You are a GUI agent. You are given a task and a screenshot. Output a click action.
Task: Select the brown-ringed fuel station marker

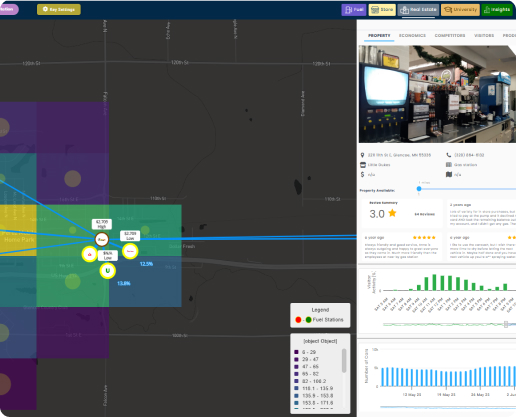point(102,239)
